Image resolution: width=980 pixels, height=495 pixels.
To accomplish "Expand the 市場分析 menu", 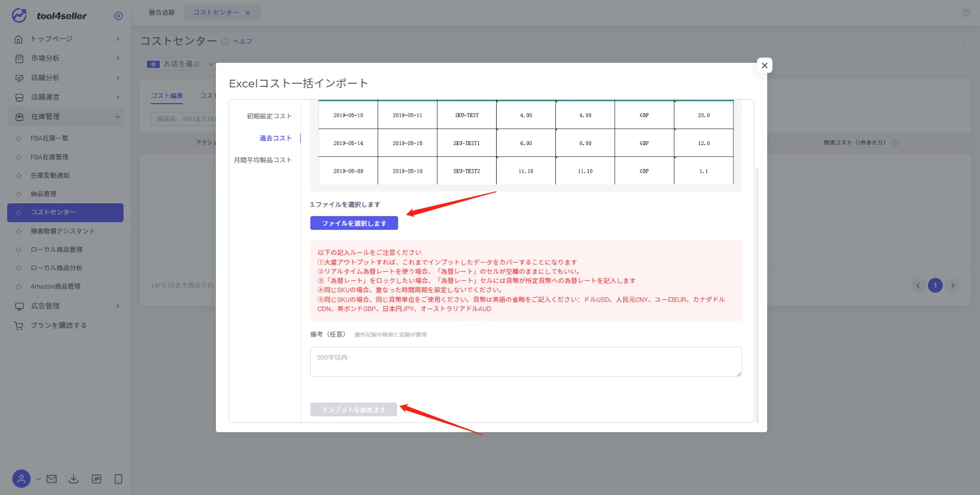I will pos(65,58).
